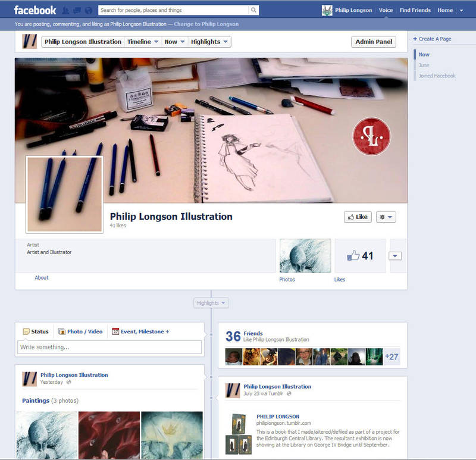The height and width of the screenshot is (460, 476).
Task: Click Change to Philip Longson link
Action: pos(206,24)
